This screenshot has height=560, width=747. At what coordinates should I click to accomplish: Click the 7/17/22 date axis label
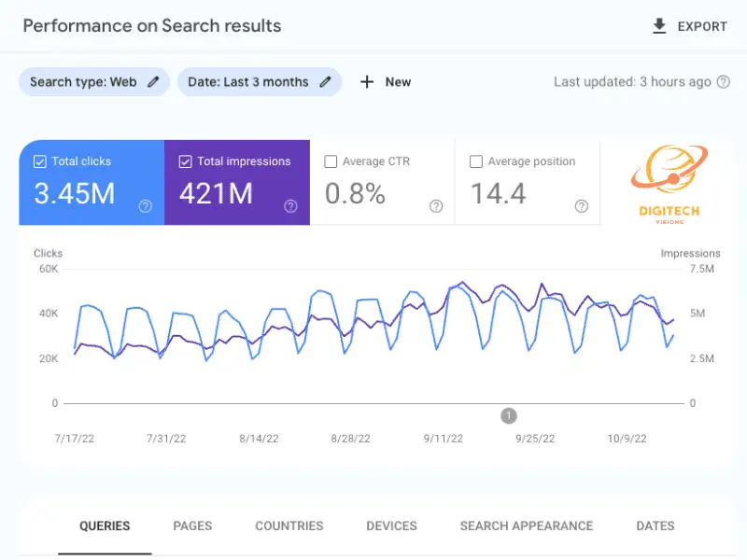[x=75, y=439]
